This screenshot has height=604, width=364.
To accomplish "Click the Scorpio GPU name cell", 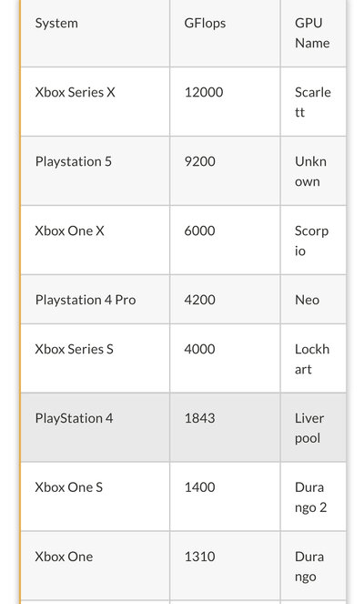I will pos(311,241).
